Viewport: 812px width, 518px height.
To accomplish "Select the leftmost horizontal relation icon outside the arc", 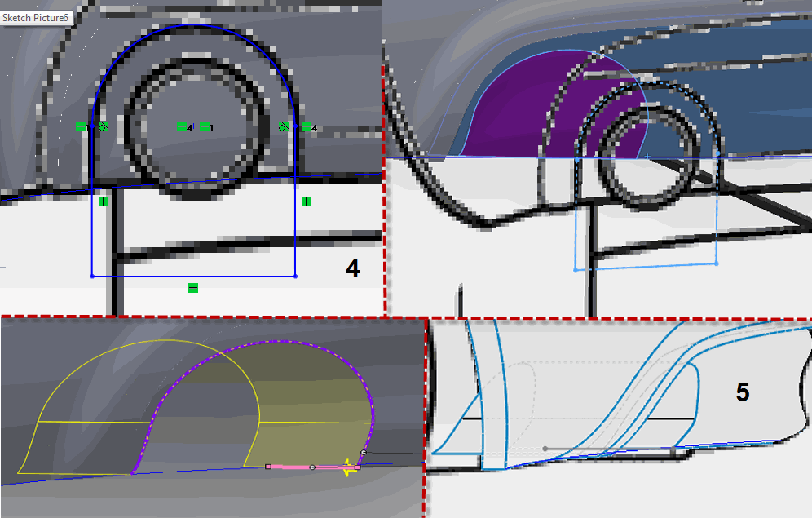I will point(82,126).
